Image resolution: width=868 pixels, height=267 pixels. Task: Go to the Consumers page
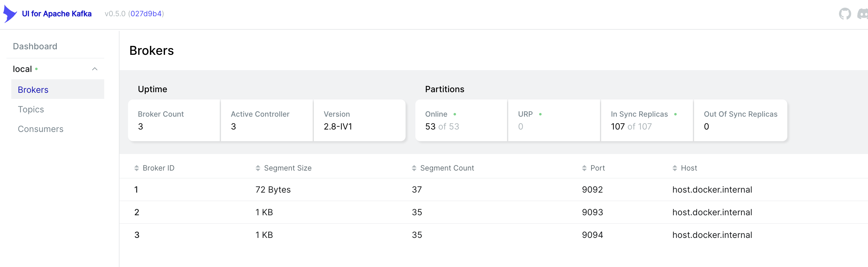[x=40, y=129]
